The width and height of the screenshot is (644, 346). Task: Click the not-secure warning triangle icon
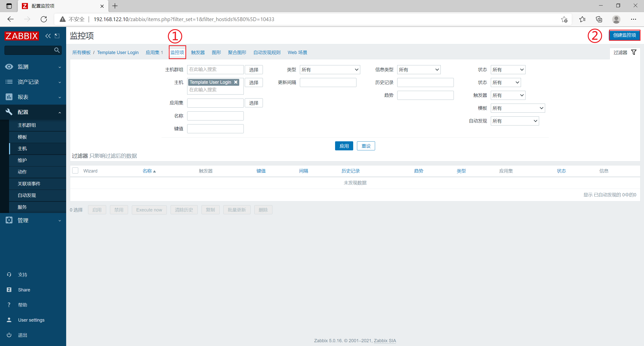tap(63, 19)
